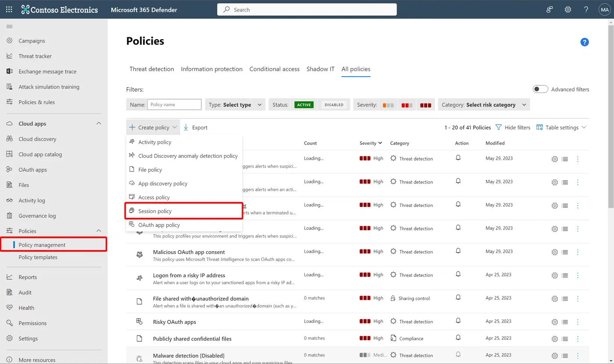Open the Malicious OAuth app consent policy

(x=189, y=252)
